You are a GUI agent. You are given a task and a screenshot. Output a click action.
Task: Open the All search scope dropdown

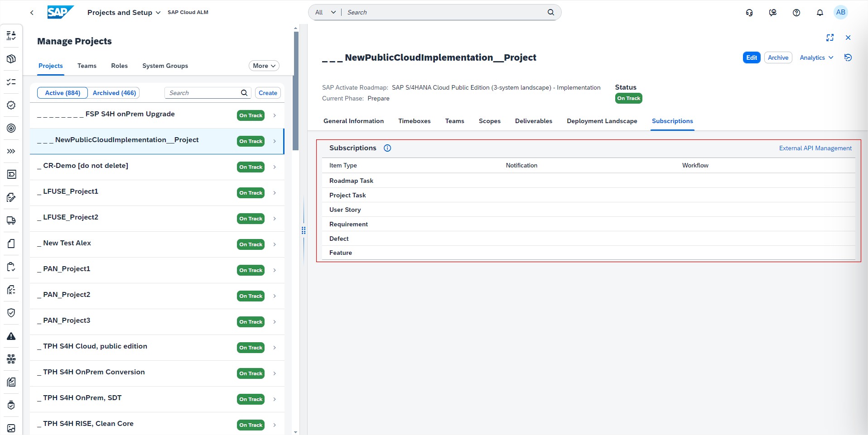pos(325,12)
